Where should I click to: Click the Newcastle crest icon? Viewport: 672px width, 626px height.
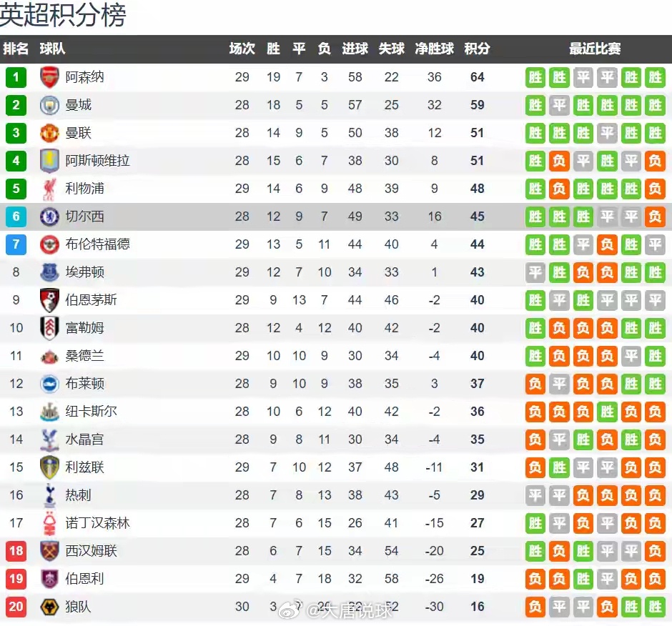[x=49, y=412]
